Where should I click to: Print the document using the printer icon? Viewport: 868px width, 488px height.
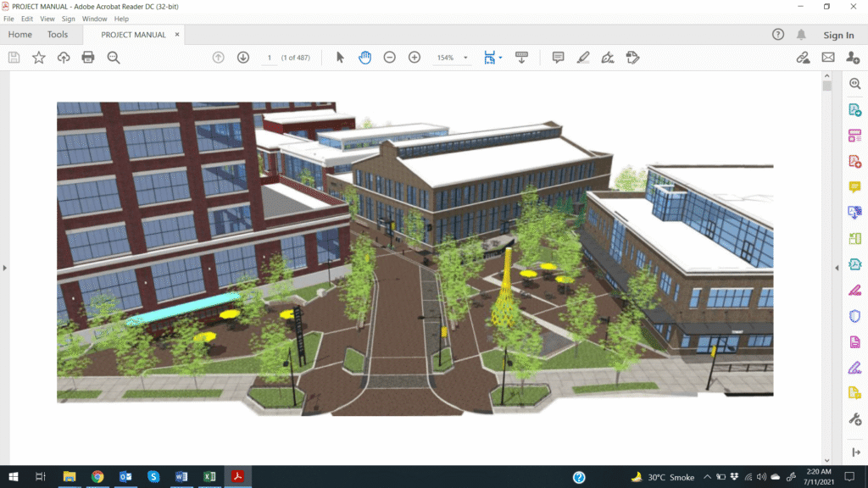tap(88, 58)
